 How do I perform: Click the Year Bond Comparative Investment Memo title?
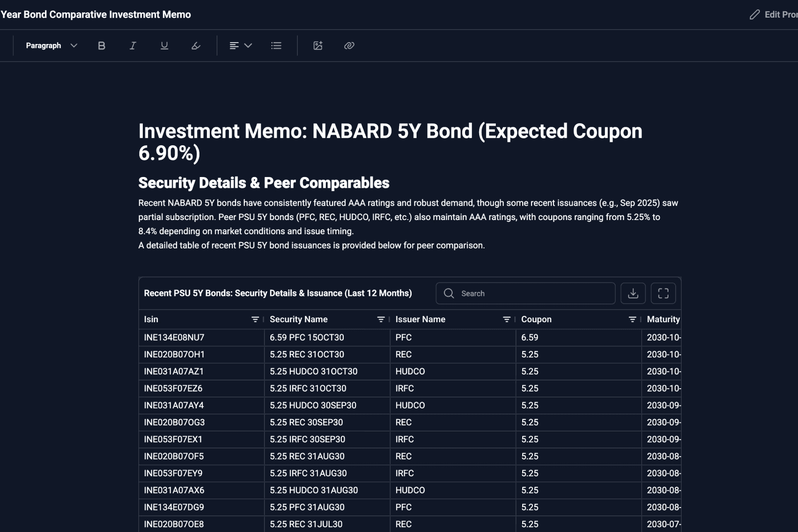(x=96, y=15)
